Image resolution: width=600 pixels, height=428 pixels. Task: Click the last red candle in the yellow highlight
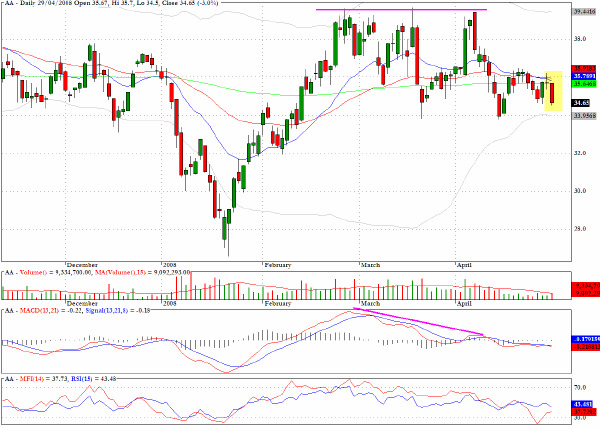552,93
